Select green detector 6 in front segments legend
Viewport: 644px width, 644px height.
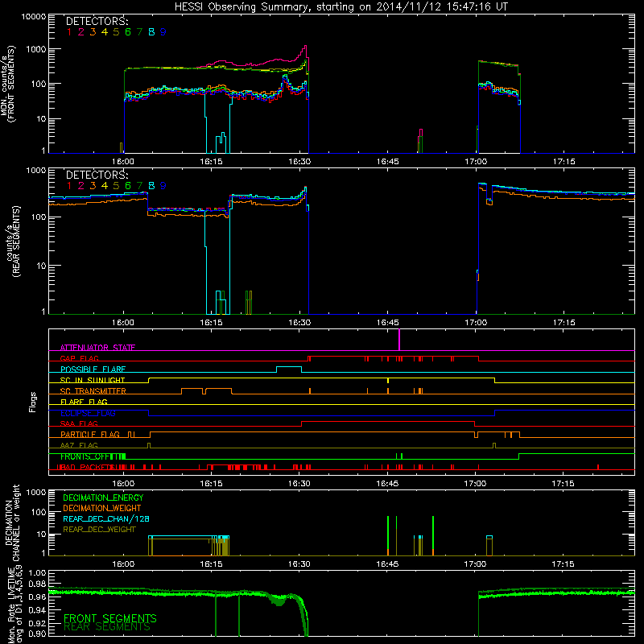coord(128,32)
